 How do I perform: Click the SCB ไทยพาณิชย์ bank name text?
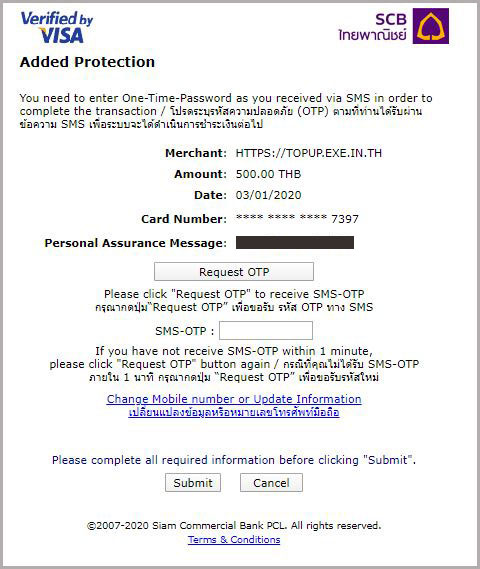(372, 28)
